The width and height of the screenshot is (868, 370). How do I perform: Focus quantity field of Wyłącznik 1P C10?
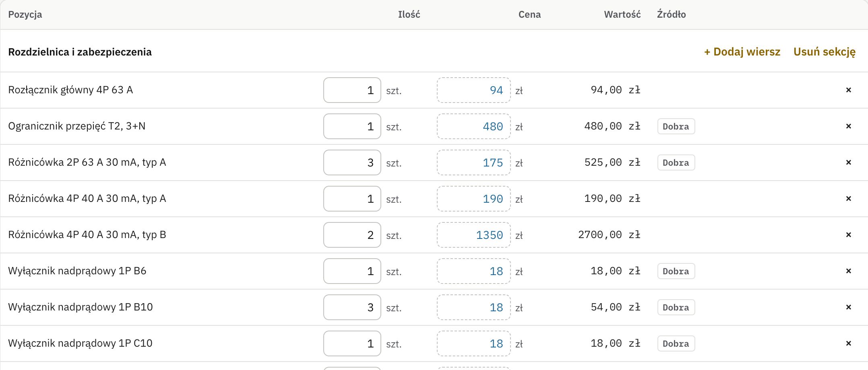tap(352, 343)
